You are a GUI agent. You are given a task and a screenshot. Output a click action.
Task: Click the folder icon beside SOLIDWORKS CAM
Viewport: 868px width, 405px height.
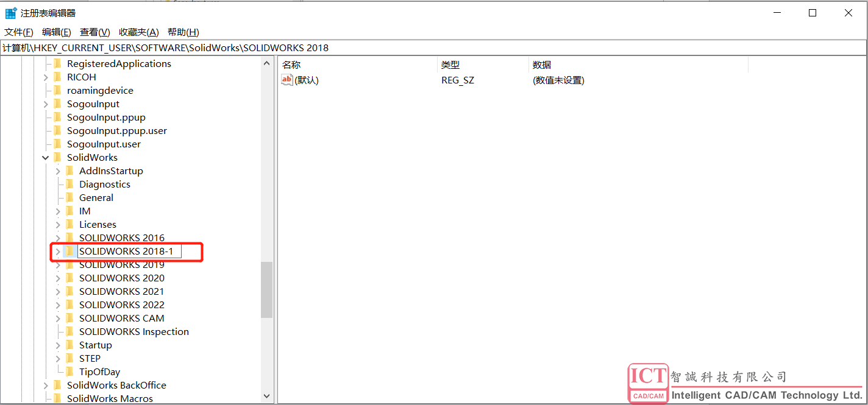coord(69,318)
